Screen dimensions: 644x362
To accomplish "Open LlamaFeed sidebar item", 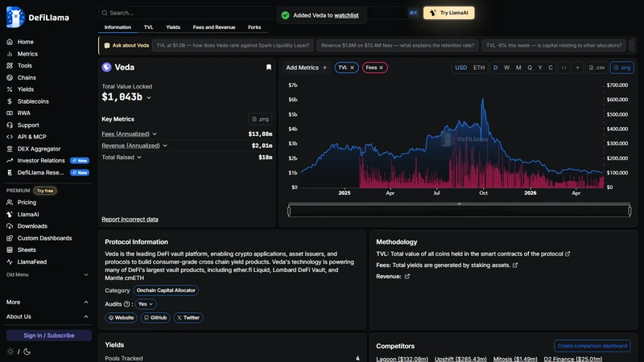I will pyautogui.click(x=31, y=262).
